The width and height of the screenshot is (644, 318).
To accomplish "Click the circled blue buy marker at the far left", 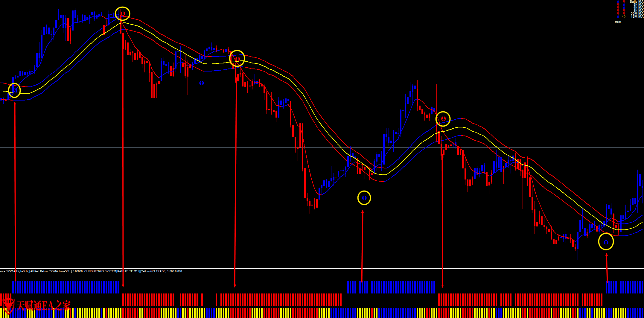I will coord(14,90).
